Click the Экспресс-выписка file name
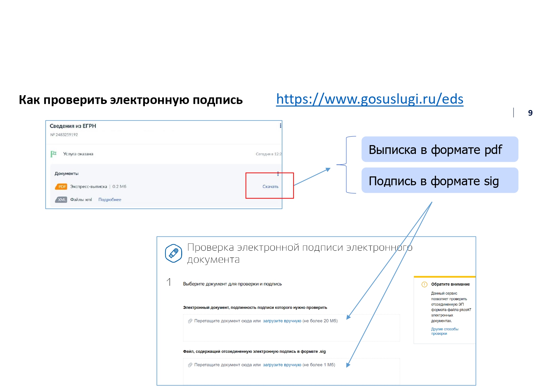Image resolution: width=555 pixels, height=392 pixels. [x=89, y=187]
